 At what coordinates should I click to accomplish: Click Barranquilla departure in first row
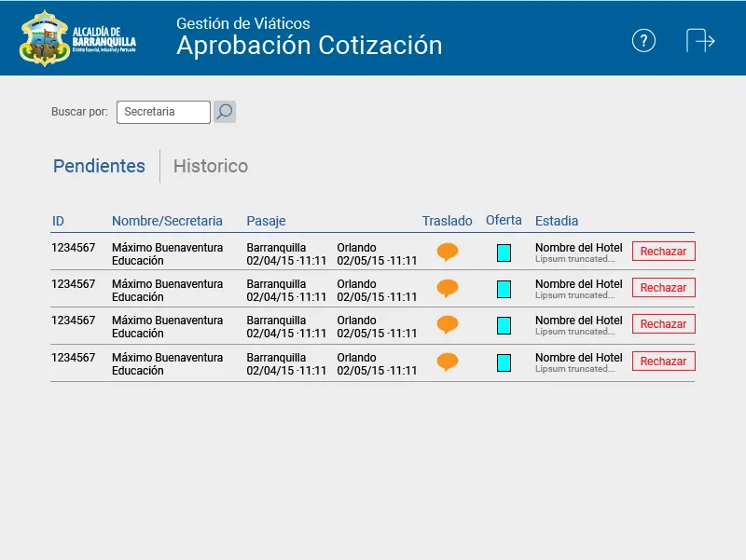tap(276, 248)
